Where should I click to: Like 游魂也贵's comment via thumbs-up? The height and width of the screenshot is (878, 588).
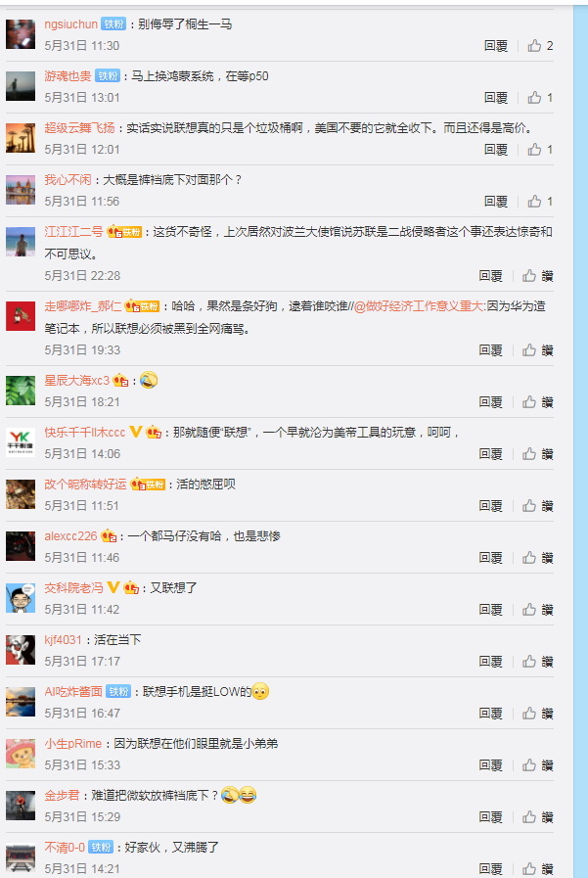click(534, 98)
